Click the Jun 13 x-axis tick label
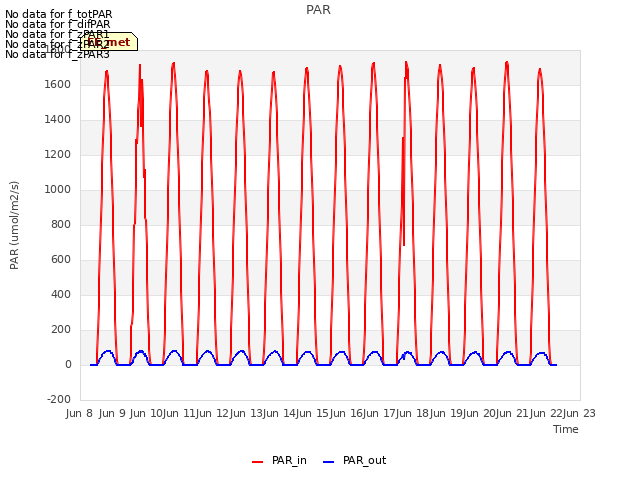The image size is (640, 480). [246, 413]
